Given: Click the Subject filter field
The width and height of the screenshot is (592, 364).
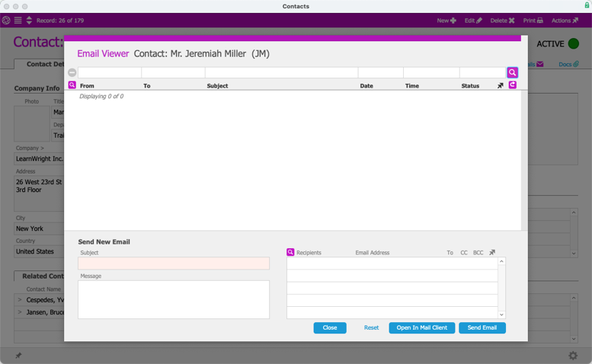Looking at the screenshot, I should (282, 72).
